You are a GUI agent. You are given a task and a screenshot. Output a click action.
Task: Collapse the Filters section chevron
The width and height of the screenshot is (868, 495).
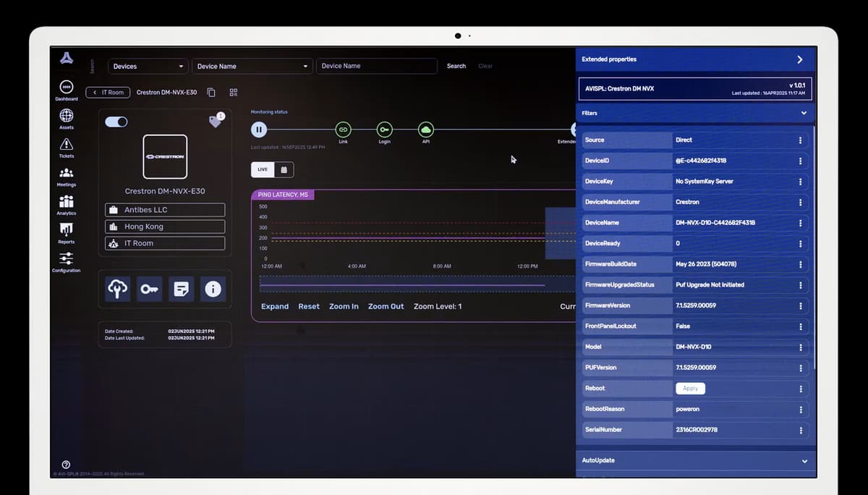click(804, 113)
